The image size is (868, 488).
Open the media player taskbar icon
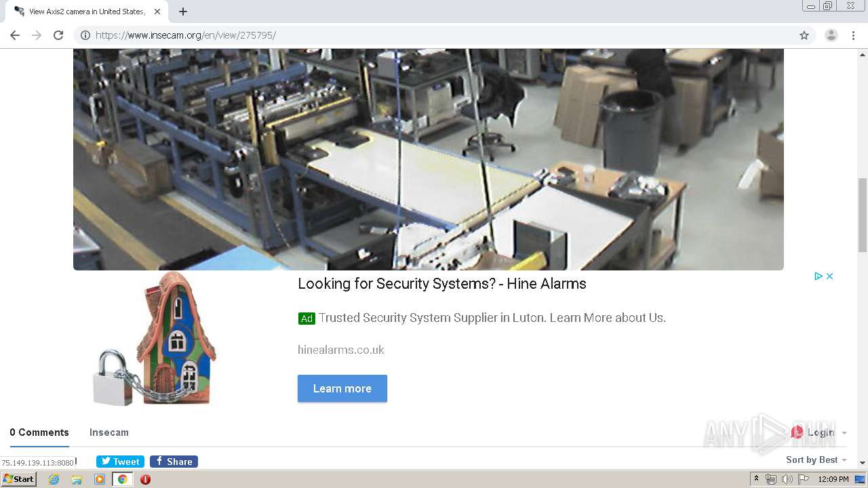click(x=100, y=479)
